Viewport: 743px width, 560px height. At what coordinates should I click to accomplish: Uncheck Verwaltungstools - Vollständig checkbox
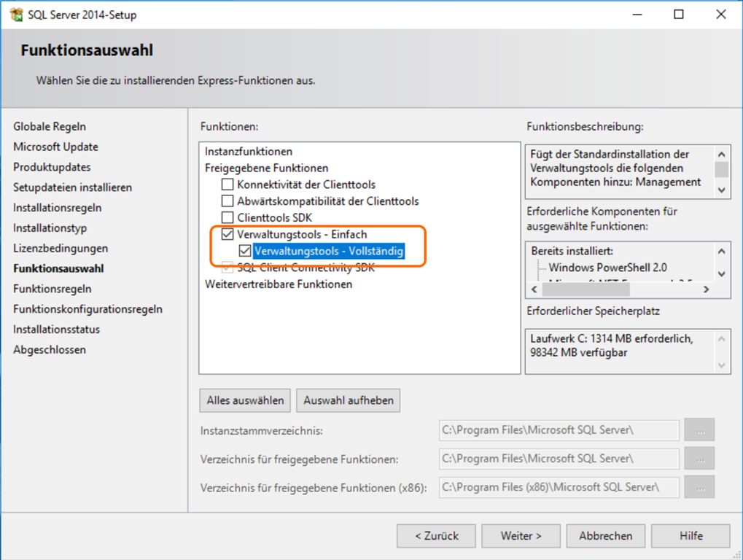point(245,252)
